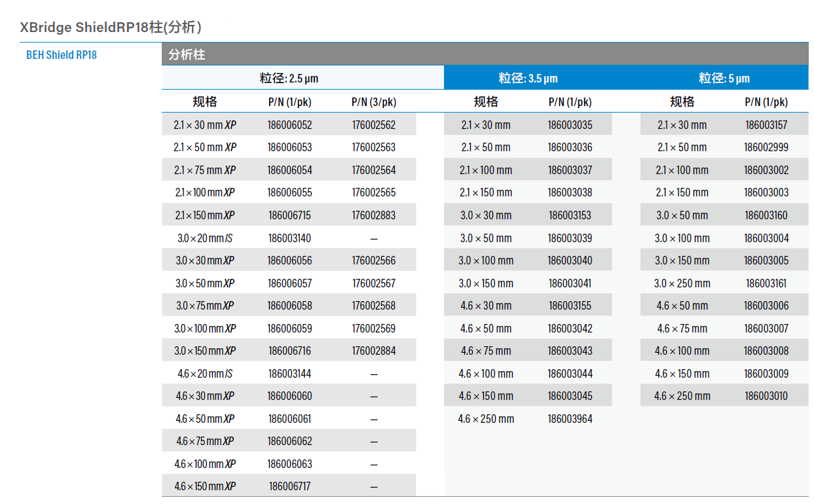The width and height of the screenshot is (814, 504).
Task: Click part number 186003002
Action: (766, 170)
